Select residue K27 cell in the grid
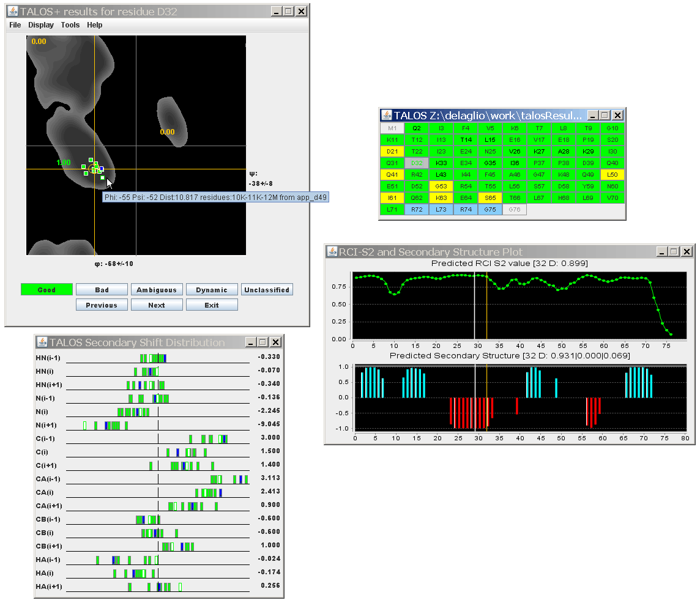 click(539, 151)
